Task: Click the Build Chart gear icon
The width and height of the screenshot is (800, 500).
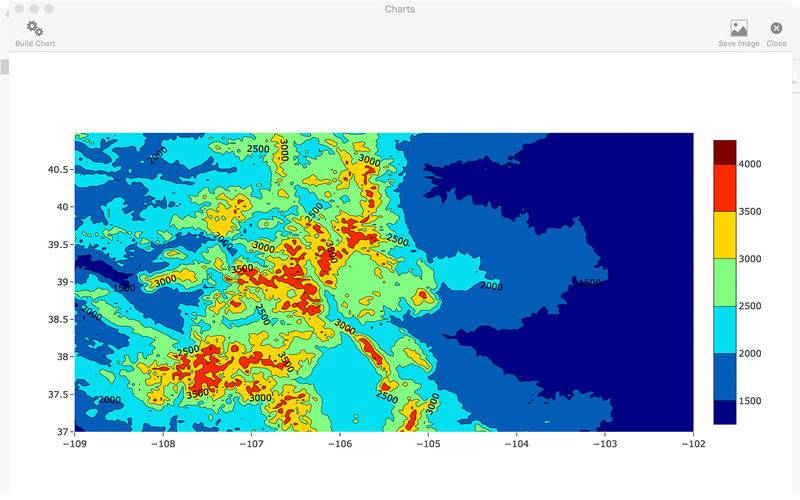Action: coord(35,28)
